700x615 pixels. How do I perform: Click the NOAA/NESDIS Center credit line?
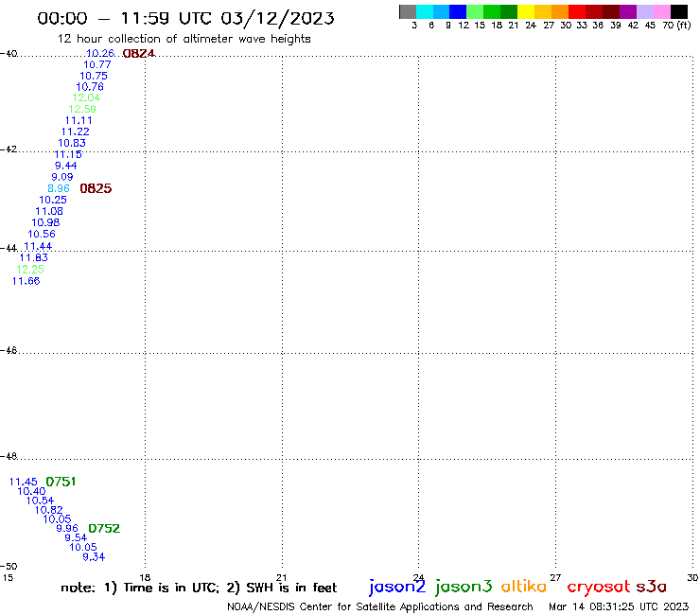(x=380, y=606)
